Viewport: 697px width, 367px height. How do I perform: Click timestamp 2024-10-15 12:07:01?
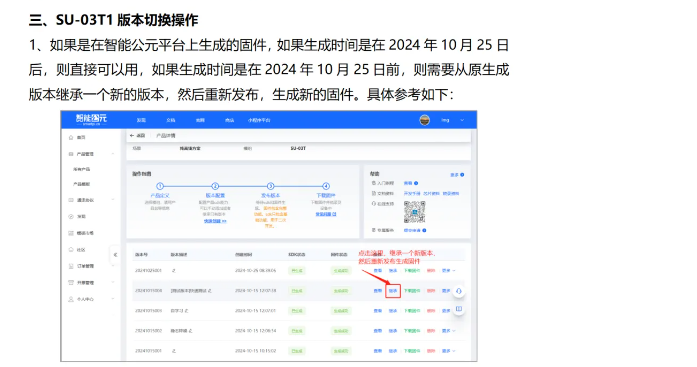[x=256, y=311]
